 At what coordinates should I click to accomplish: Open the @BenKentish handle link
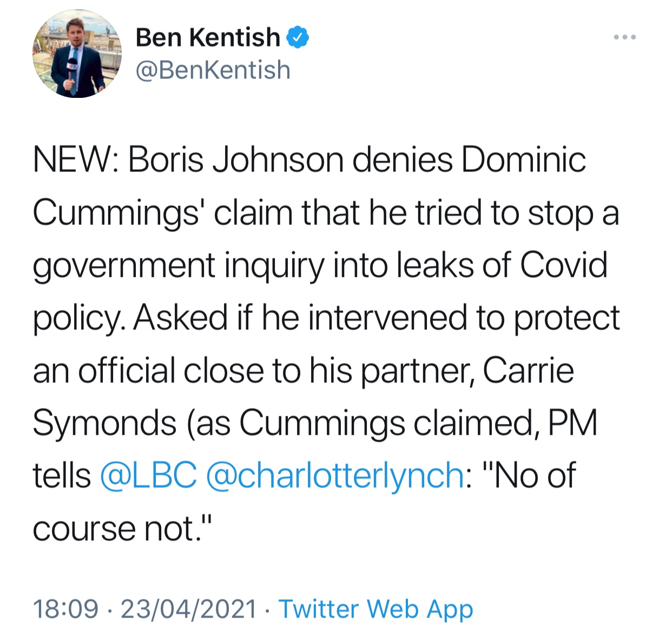pyautogui.click(x=213, y=70)
